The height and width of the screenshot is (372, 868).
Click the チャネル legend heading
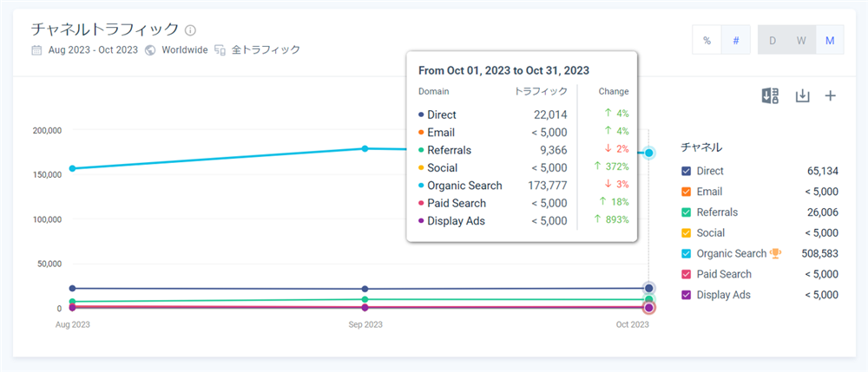click(x=700, y=147)
